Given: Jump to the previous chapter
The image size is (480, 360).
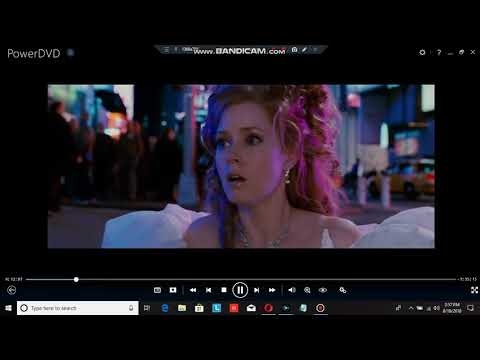Looking at the screenshot, I should point(209,290).
